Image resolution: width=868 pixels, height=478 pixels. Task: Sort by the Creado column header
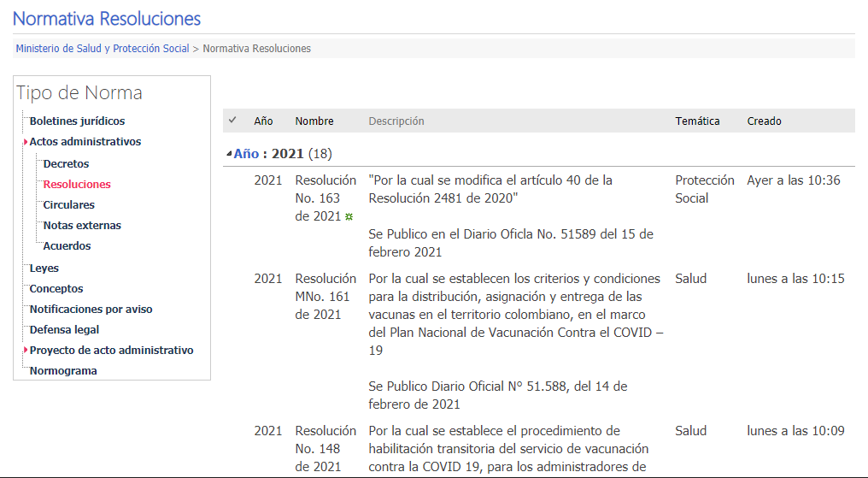click(x=764, y=121)
